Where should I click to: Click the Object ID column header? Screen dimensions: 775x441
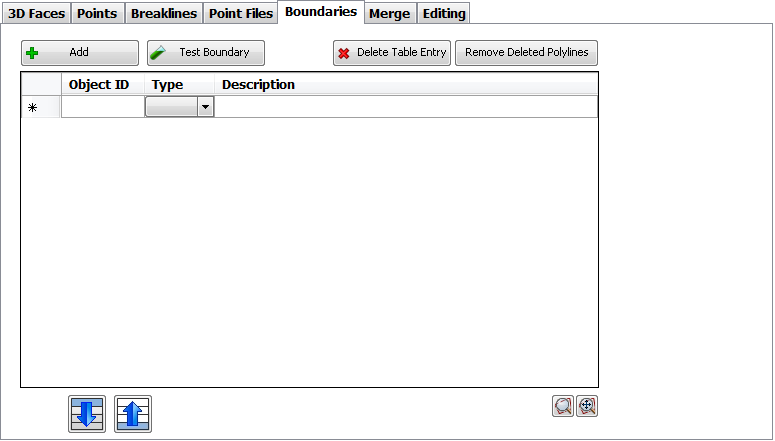coord(103,85)
